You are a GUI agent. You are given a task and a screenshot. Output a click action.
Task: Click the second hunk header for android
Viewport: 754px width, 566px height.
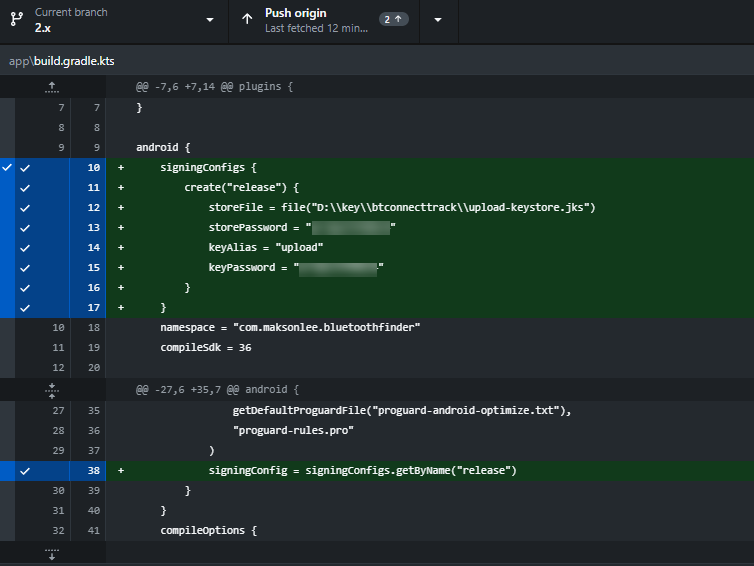point(217,389)
